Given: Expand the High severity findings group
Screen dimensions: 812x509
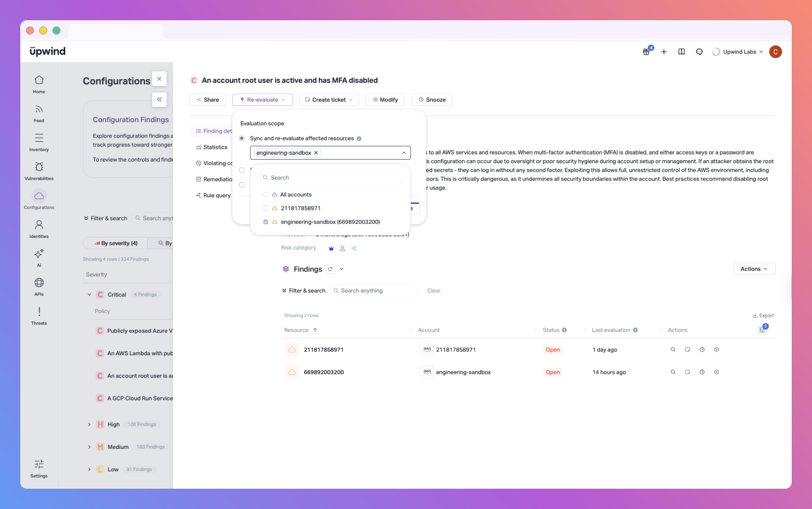Looking at the screenshot, I should [89, 425].
